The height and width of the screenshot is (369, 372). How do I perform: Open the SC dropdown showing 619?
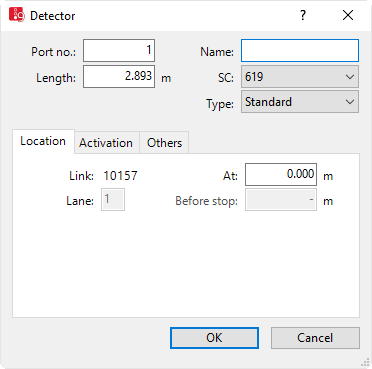[300, 77]
